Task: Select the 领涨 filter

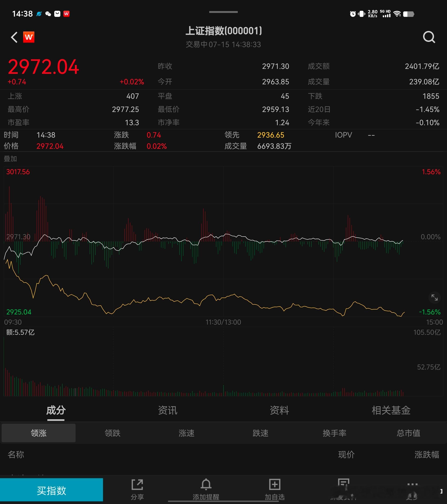Action: [38, 433]
